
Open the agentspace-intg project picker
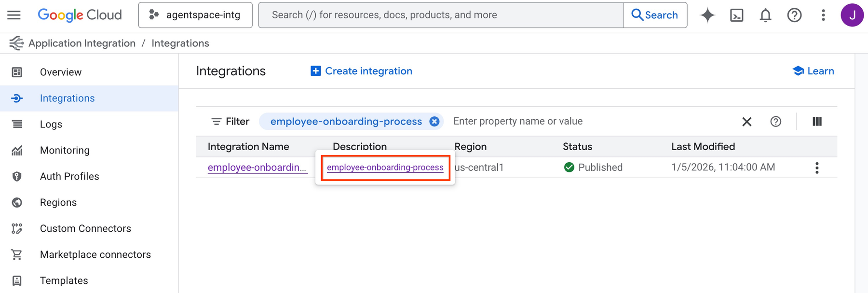tap(195, 15)
